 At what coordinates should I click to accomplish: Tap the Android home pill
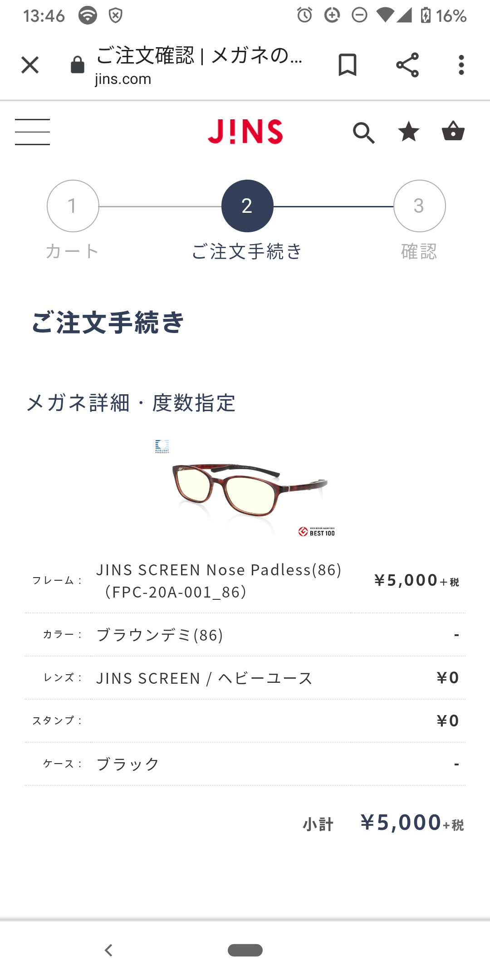point(245,950)
